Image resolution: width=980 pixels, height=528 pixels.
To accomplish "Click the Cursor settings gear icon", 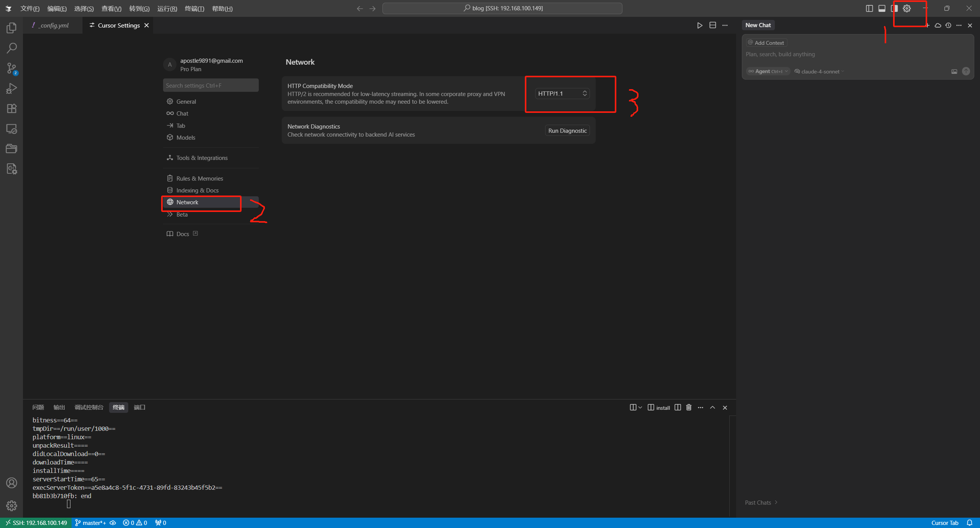I will tap(906, 8).
